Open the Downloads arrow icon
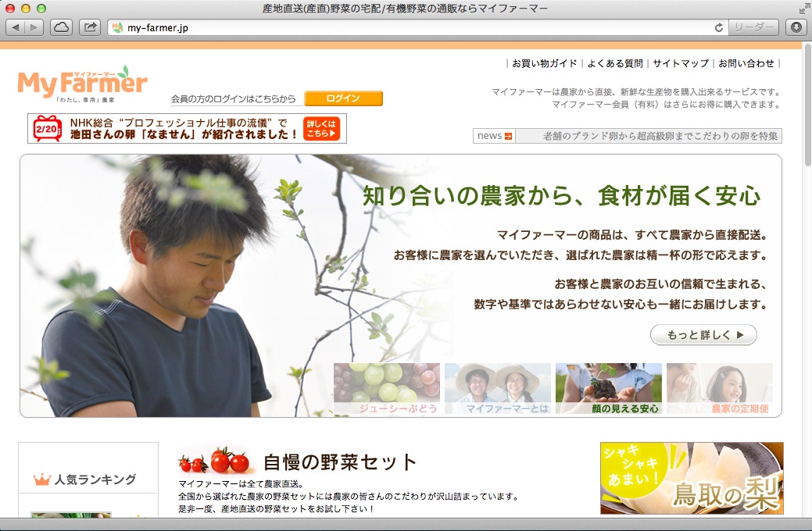Image resolution: width=812 pixels, height=531 pixels. tap(796, 27)
